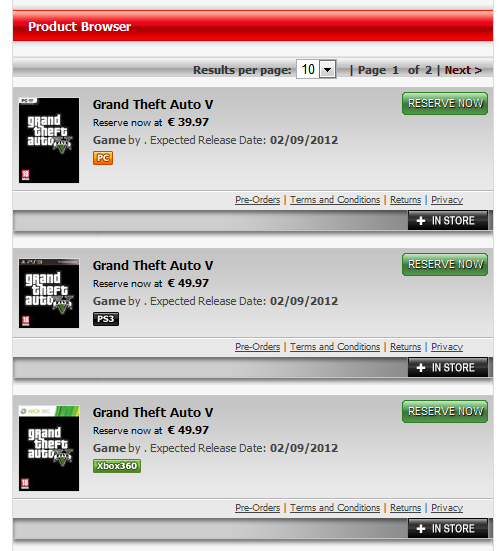Reserve the PC version for €39.97

point(445,103)
